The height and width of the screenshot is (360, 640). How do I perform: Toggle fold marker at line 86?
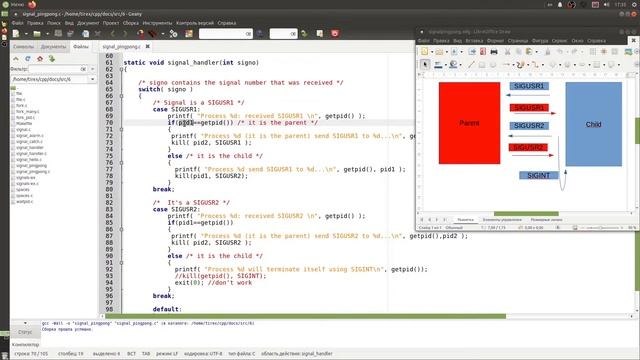point(121,229)
